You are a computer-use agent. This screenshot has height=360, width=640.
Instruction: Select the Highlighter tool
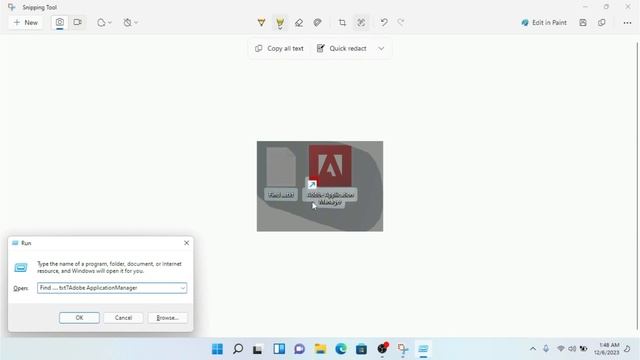[x=280, y=23]
